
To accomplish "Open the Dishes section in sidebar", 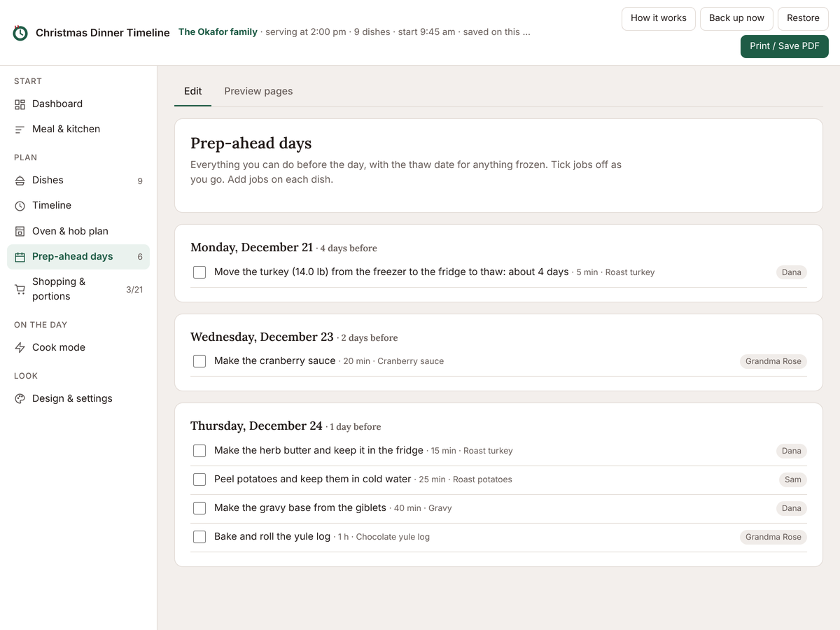I will point(78,181).
